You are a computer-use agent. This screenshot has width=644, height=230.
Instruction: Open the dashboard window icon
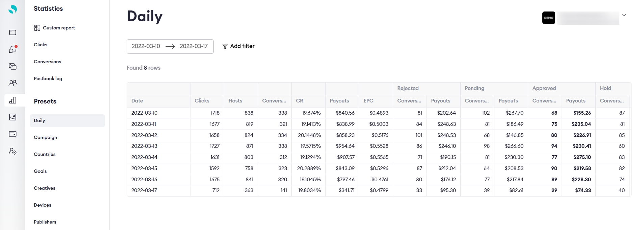pos(12,32)
